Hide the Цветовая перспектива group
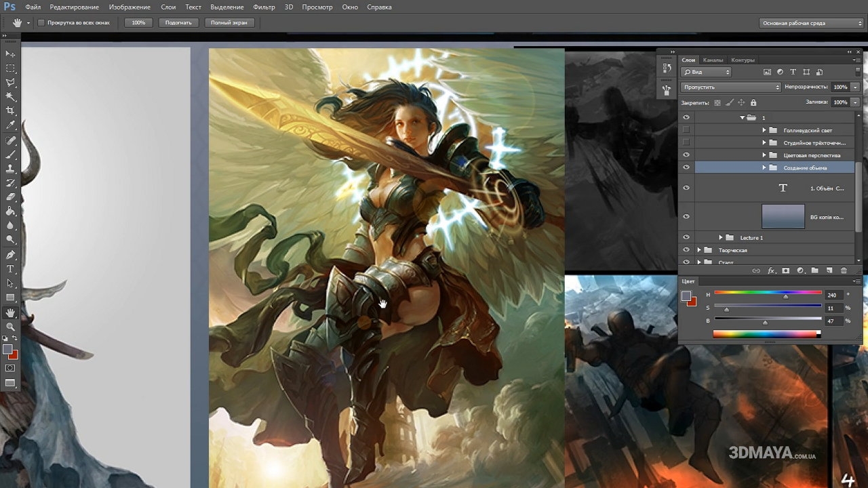The image size is (868, 488). pos(686,155)
